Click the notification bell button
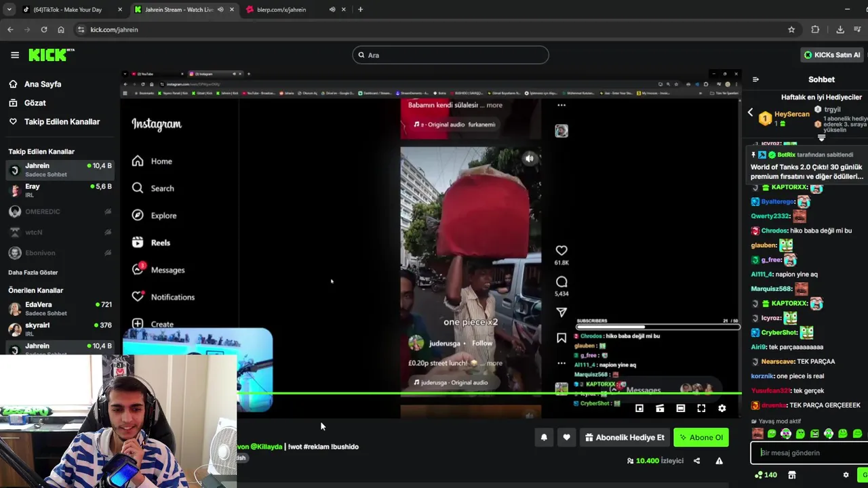 coord(544,438)
